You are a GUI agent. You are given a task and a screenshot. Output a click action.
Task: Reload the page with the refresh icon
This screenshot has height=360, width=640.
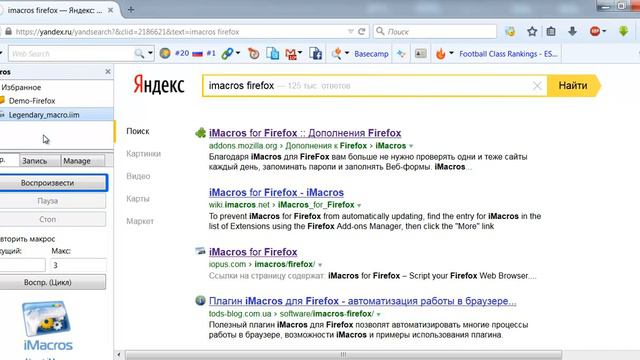[x=361, y=31]
